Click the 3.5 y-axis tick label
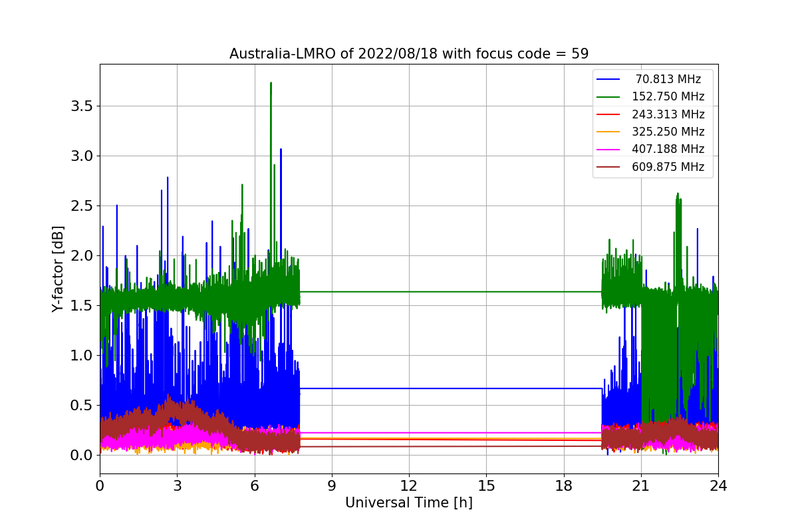798x532 pixels. [x=81, y=106]
